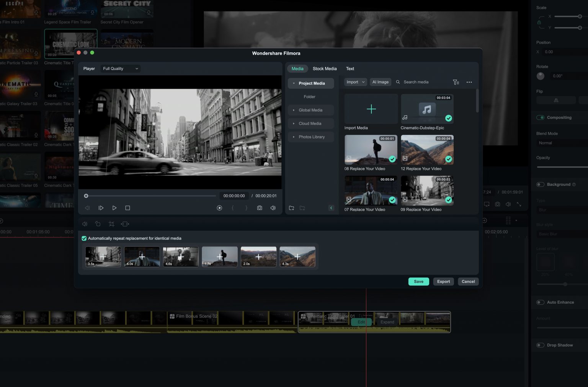Open playback speed options via dotted play icon
Viewport: 588px width, 387px height.
pyautogui.click(x=219, y=208)
